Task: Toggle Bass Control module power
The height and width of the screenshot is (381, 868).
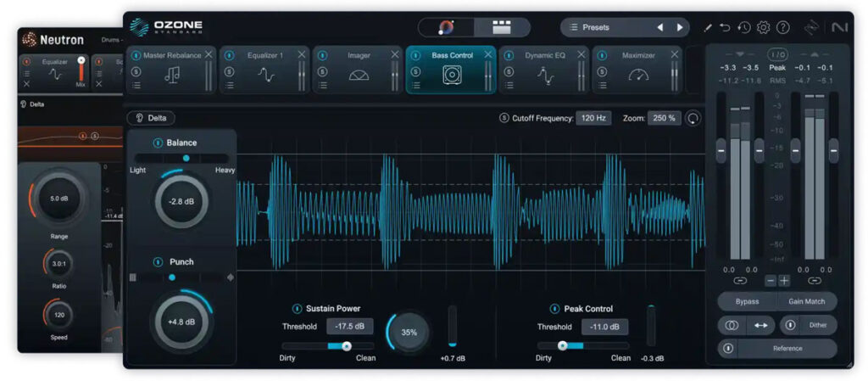Action: 415,55
